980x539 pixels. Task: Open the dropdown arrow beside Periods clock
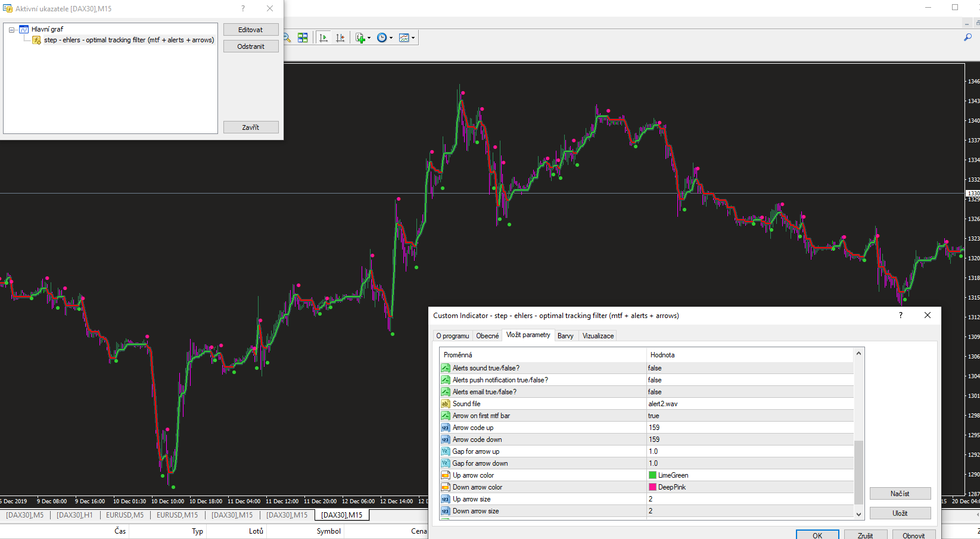391,38
